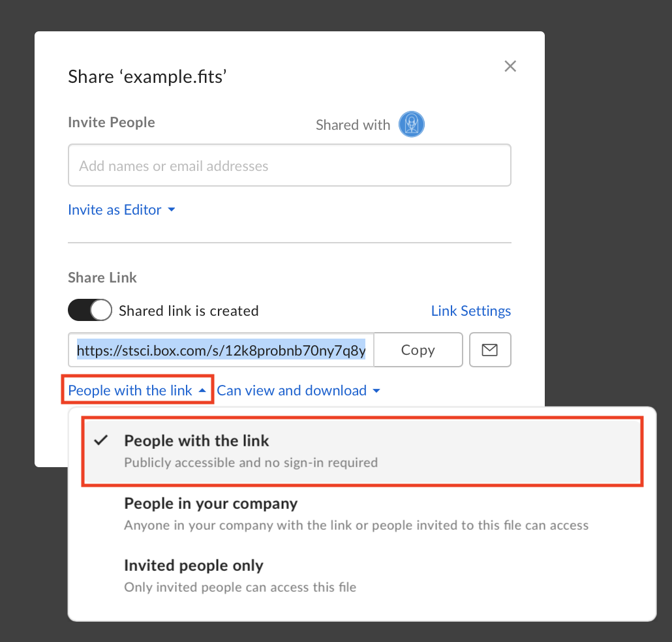Click the Share Link section heading

tap(102, 277)
